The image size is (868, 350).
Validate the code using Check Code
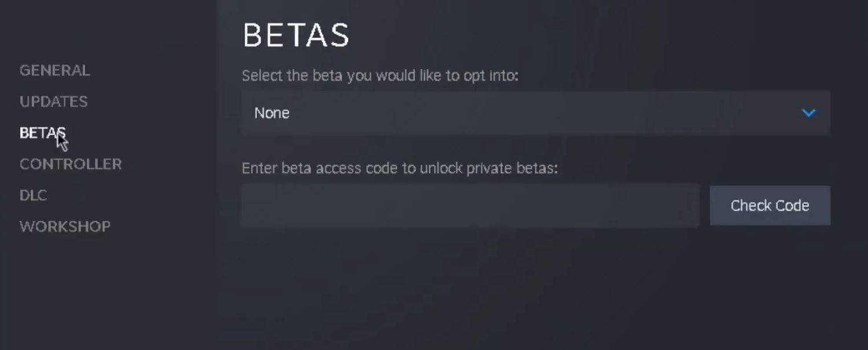770,206
